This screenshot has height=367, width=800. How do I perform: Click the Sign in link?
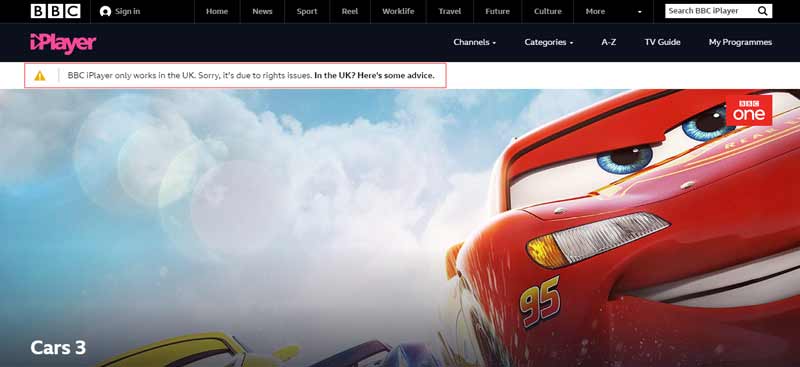(128, 11)
